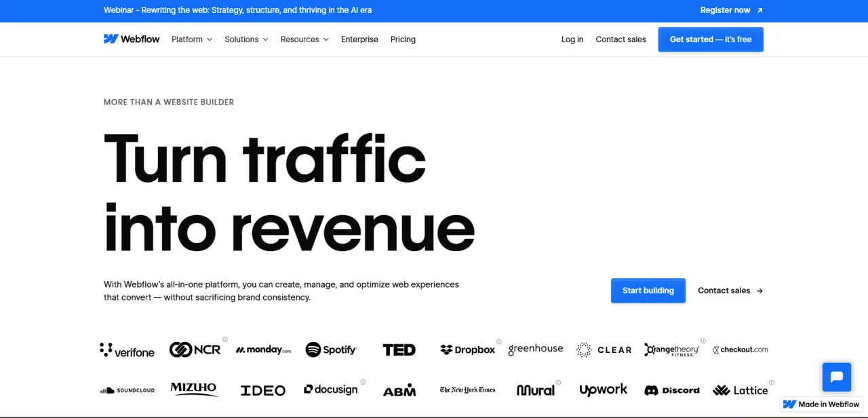This screenshot has width=868, height=418.
Task: Click the Lattice logo
Action: pyautogui.click(x=741, y=390)
